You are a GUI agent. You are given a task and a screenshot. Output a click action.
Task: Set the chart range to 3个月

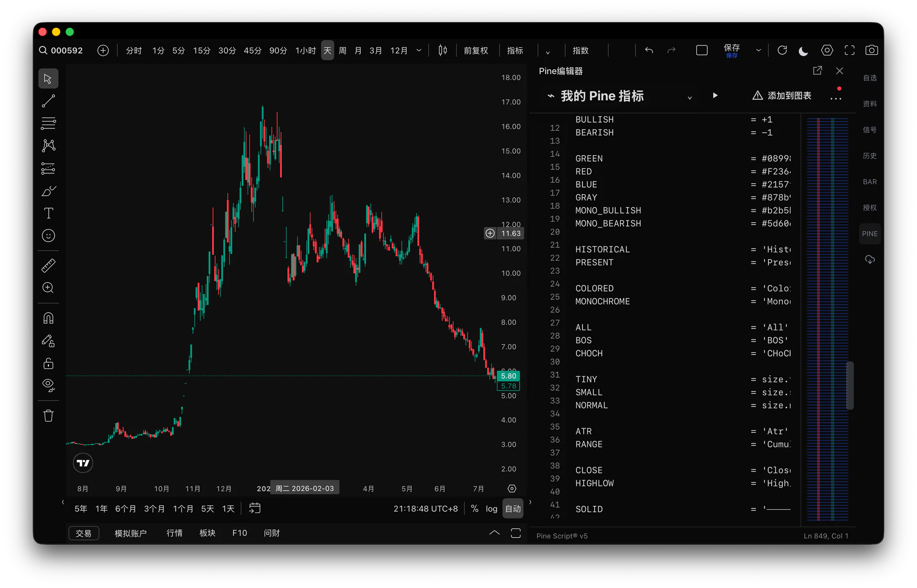tap(154, 509)
